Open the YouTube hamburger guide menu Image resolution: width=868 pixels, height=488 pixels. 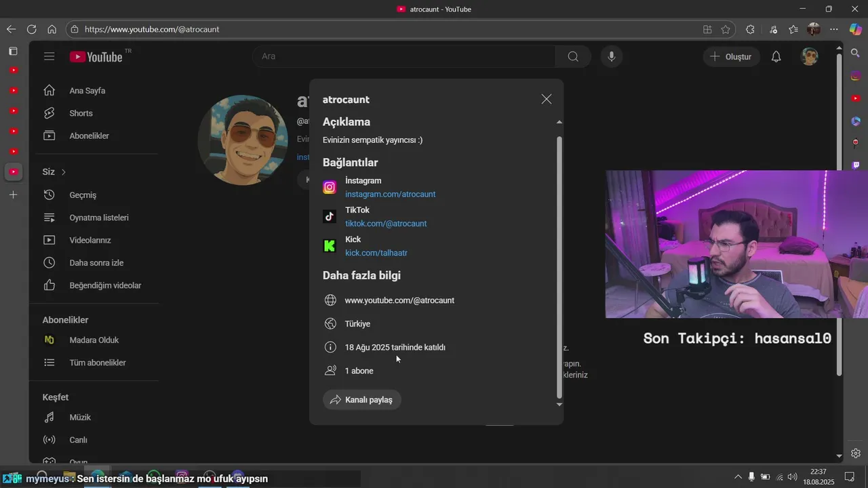coord(49,56)
